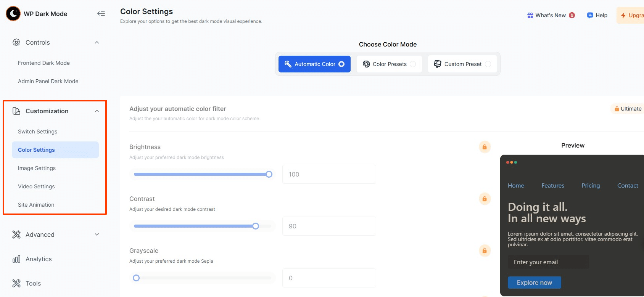This screenshot has width=644, height=297.
Task: Click the Contrast slider handle
Action: click(256, 226)
